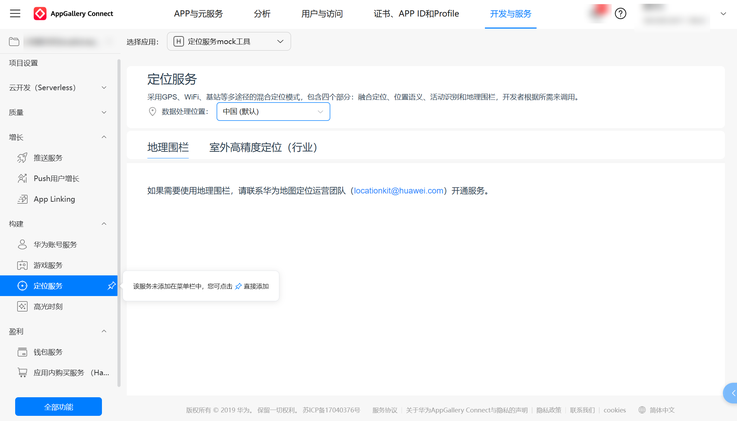Click the 钱包服务 sidebar icon
This screenshot has height=421, width=737.
(x=22, y=352)
